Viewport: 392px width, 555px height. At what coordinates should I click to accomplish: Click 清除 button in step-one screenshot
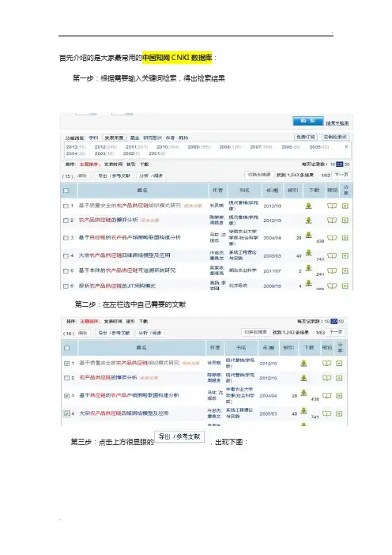point(82,176)
